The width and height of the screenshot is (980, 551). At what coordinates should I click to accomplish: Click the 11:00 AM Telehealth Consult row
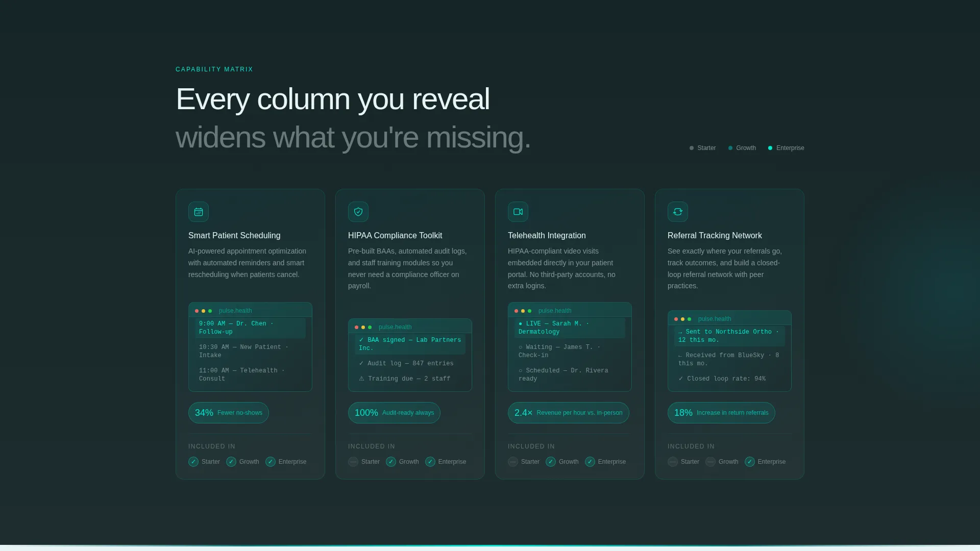click(x=251, y=374)
